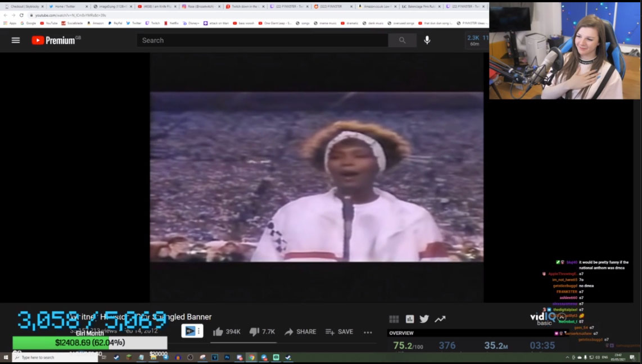Switch to the Balenciaga tab
This screenshot has height=364, width=642.
pyautogui.click(x=422, y=7)
